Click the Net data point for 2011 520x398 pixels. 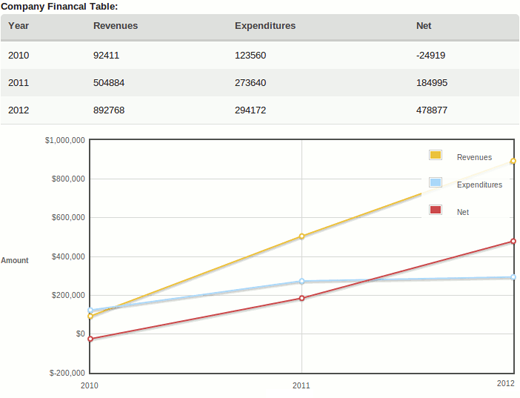(x=302, y=298)
